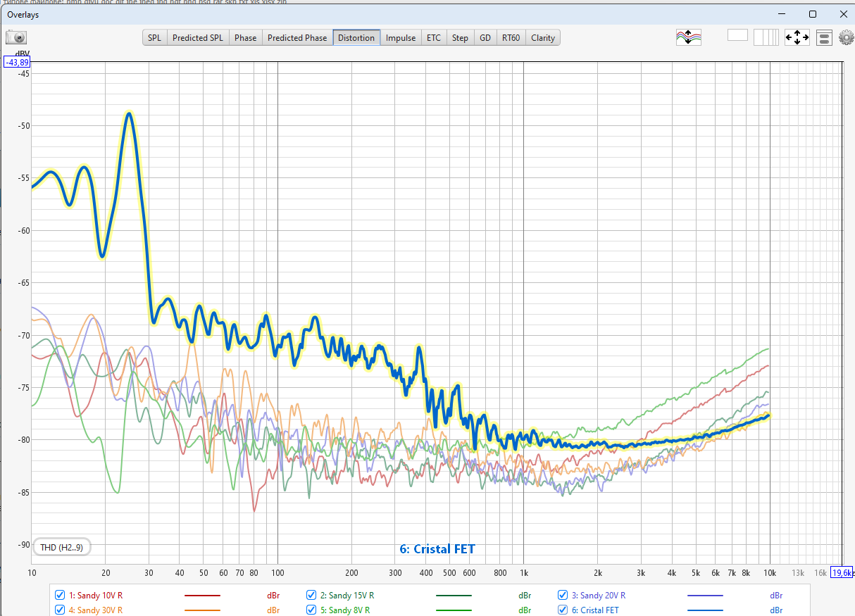Uncheck trace 5: Sandy 8V R
Image resolution: width=855 pixels, height=616 pixels.
tap(311, 610)
